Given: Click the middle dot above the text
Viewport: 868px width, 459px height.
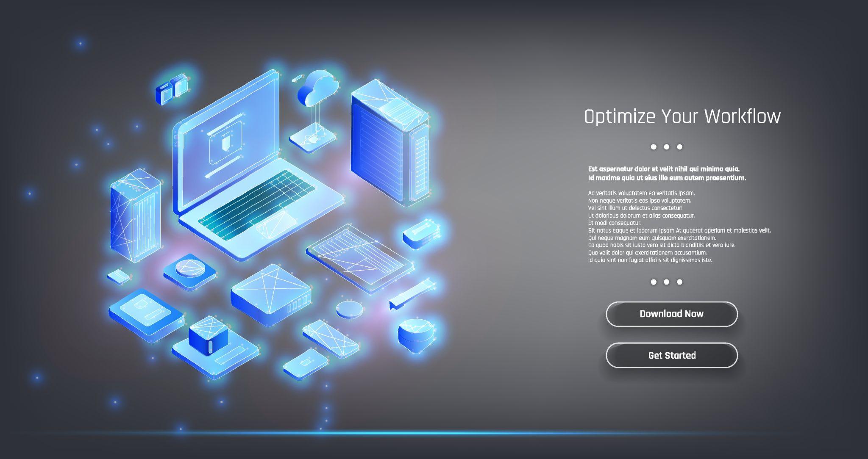Looking at the screenshot, I should pos(666,147).
